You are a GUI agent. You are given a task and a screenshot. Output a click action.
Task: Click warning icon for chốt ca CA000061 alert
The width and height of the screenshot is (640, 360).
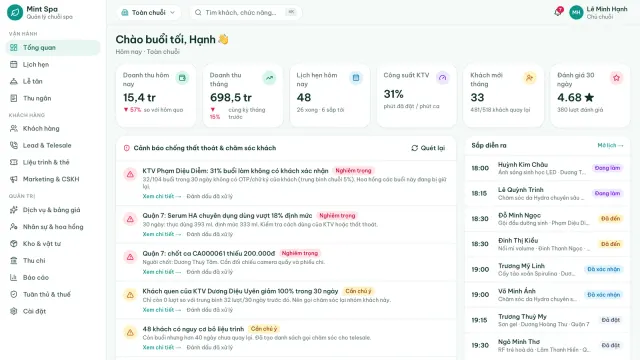point(130,257)
